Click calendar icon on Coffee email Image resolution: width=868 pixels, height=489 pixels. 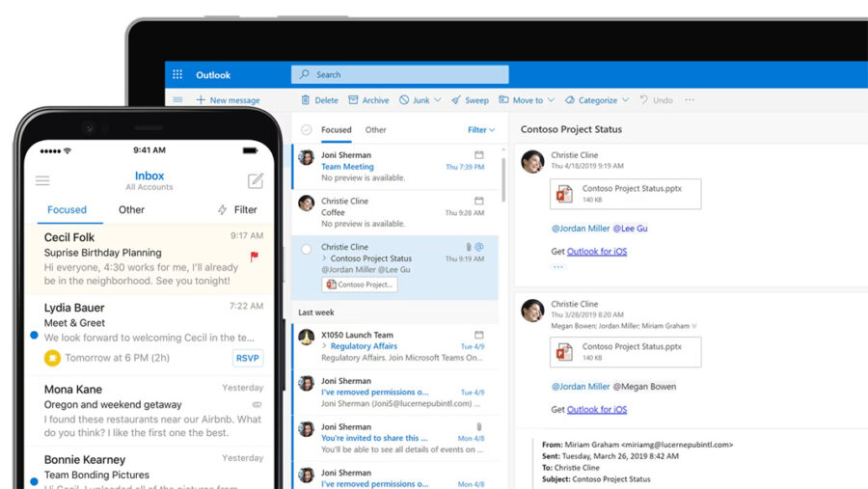(x=478, y=201)
